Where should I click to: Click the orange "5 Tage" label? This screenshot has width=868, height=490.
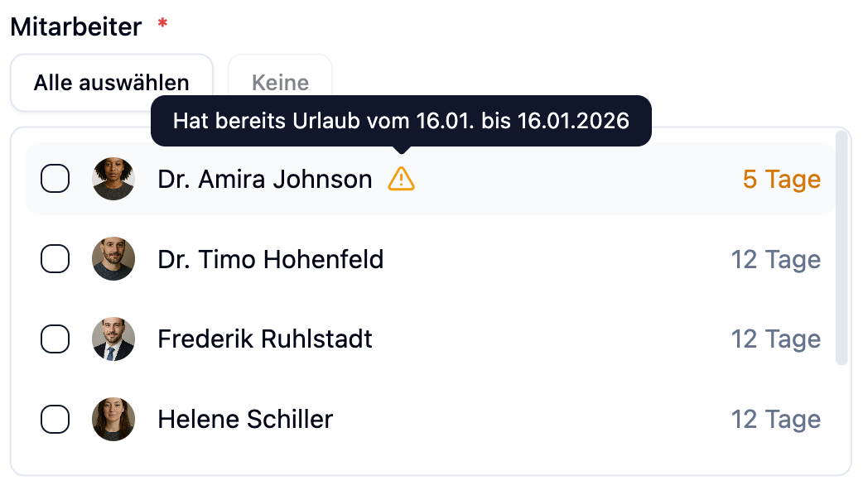(781, 180)
